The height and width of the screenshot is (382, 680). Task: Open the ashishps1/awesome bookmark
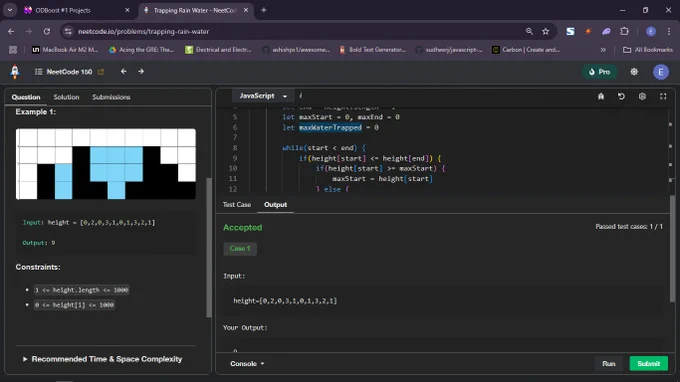296,50
